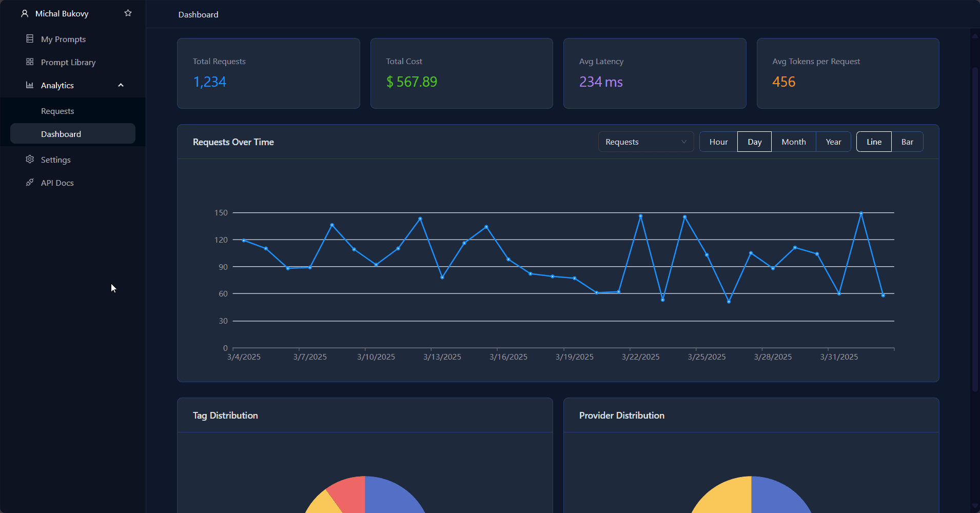Click the Analytics chart icon
The height and width of the screenshot is (513, 980).
[x=30, y=85]
